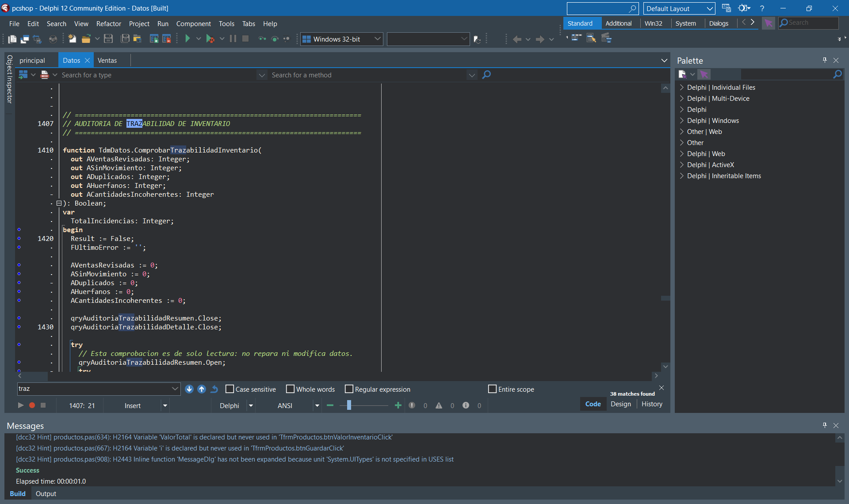Enable the Case sensitive checkbox
Image resolution: width=849 pixels, height=504 pixels.
coord(229,389)
